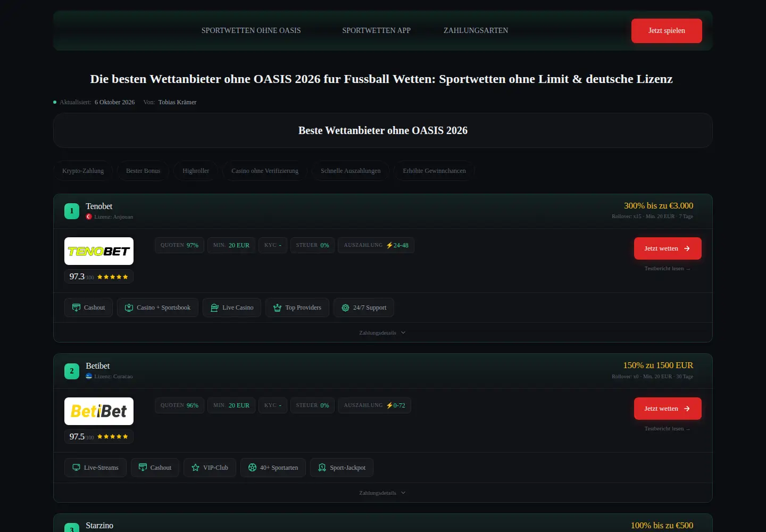Click Betibet's Quoten 96% badge
Image resolution: width=766 pixels, height=532 pixels.
[179, 405]
